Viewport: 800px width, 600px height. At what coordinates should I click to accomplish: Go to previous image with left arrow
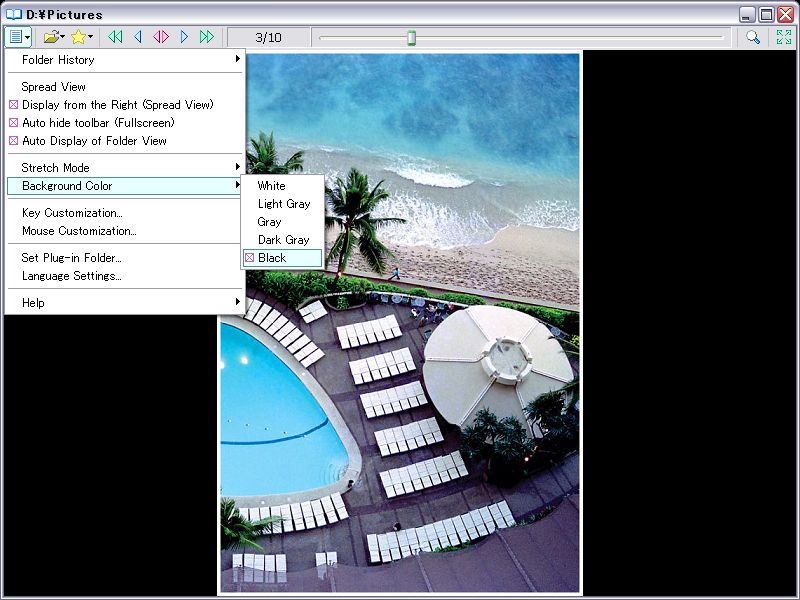(x=138, y=37)
